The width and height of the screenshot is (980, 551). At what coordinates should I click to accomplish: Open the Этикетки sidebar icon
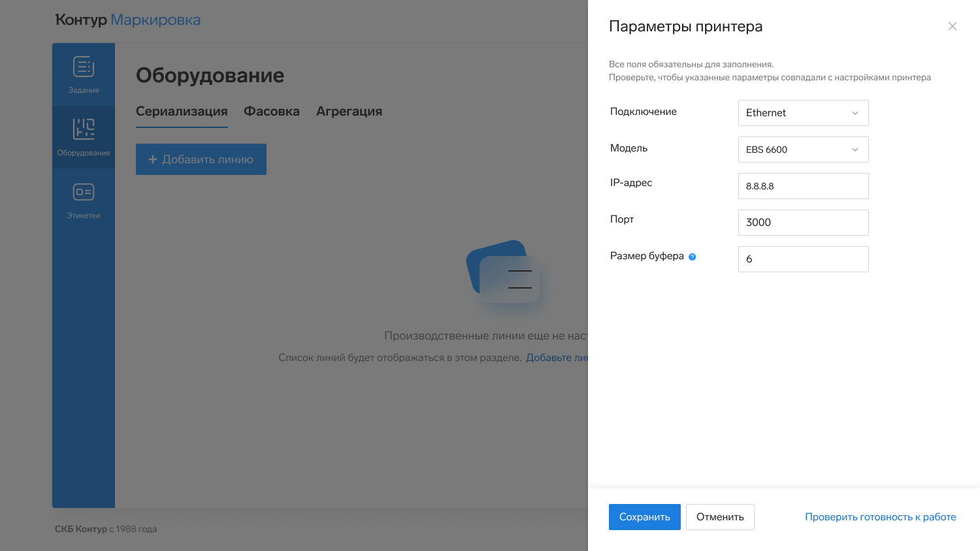(84, 200)
